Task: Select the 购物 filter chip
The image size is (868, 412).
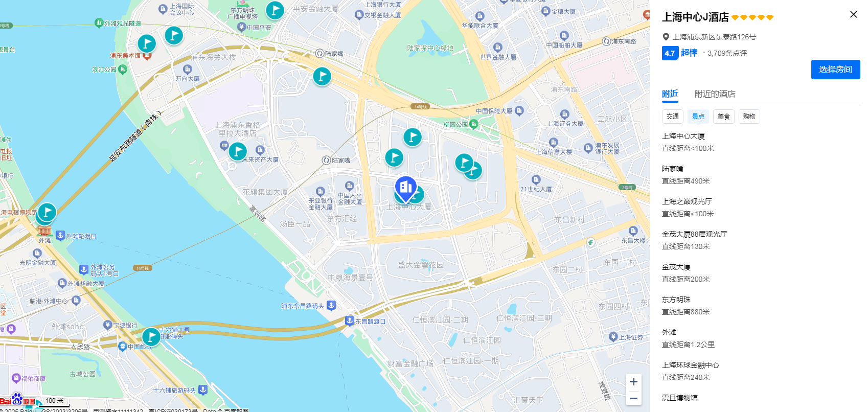Action: pos(749,117)
